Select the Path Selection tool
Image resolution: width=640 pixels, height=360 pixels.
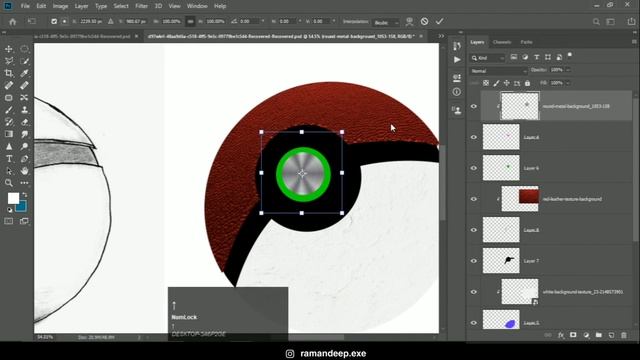click(x=9, y=171)
